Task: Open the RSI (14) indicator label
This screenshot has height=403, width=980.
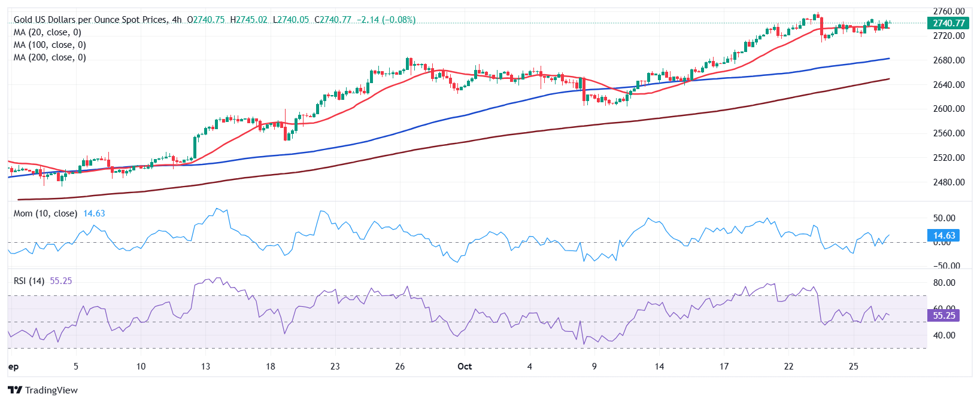Action: point(29,281)
